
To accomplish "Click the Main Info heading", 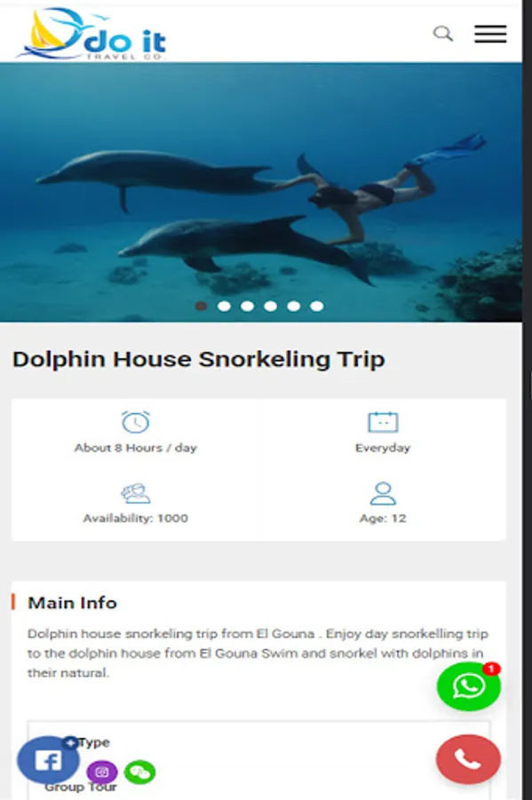I will 72,603.
